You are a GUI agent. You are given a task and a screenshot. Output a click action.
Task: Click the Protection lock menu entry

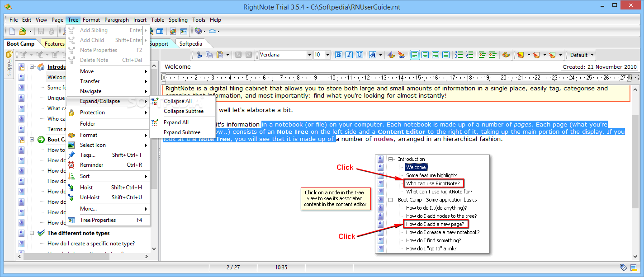tap(108, 112)
